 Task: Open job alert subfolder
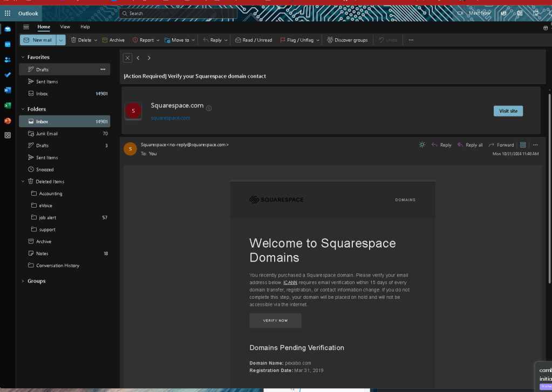click(x=65, y=217)
